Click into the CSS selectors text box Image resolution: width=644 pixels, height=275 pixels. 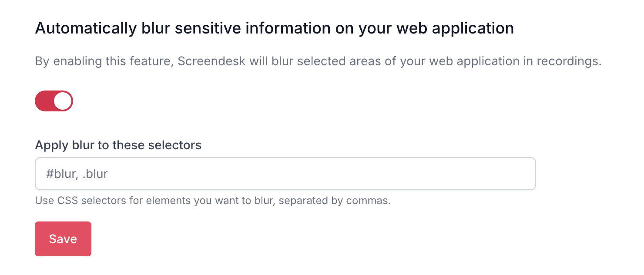285,174
